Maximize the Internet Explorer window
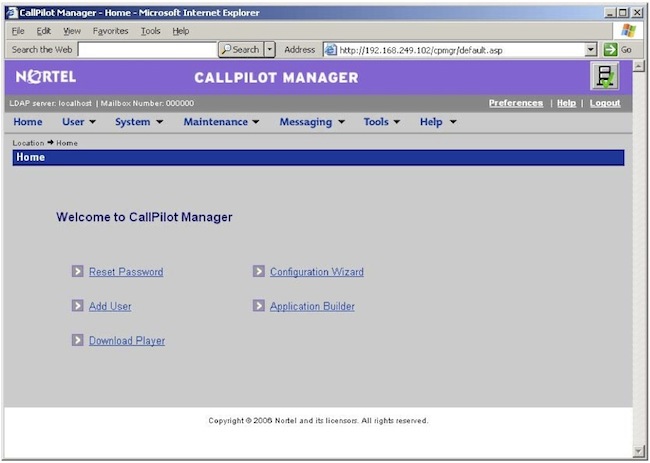The width and height of the screenshot is (650, 463). [x=623, y=13]
